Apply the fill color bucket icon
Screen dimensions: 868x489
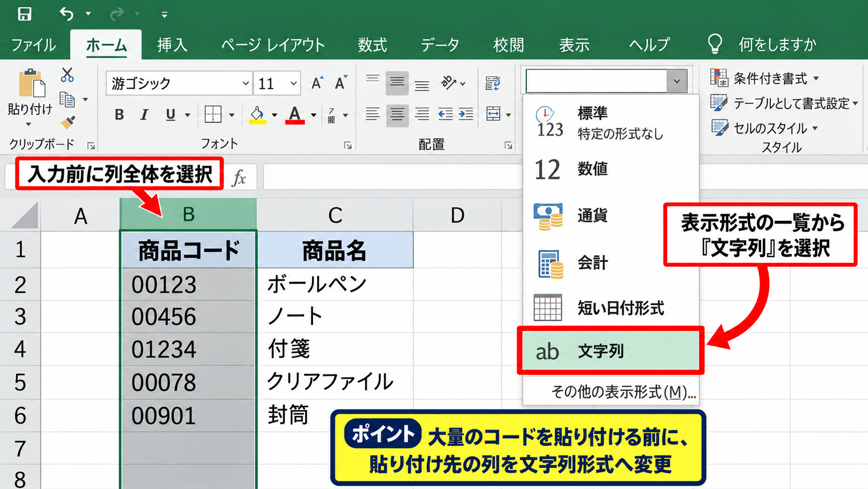257,115
